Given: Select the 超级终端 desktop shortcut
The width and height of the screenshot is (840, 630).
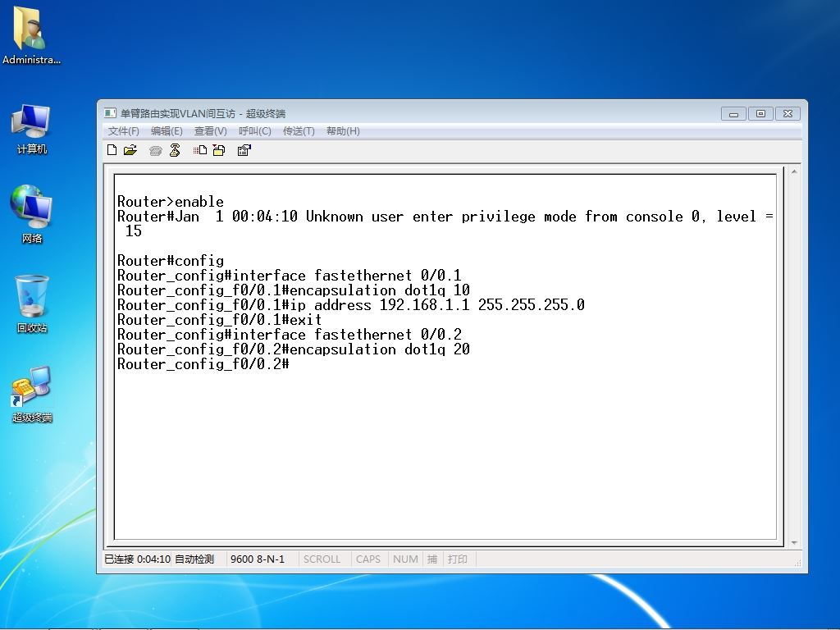Looking at the screenshot, I should (x=32, y=394).
